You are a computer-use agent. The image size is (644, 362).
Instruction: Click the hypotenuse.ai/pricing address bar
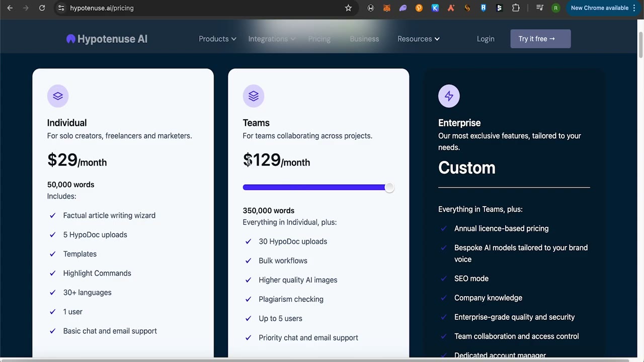coord(201,8)
